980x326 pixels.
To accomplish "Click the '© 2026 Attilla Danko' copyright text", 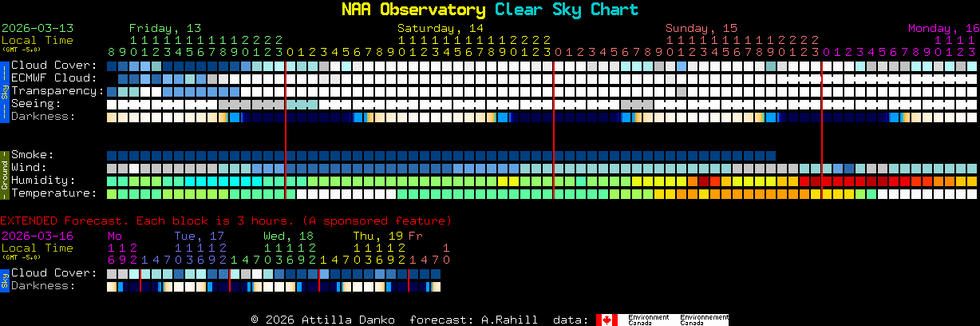I will (322, 320).
